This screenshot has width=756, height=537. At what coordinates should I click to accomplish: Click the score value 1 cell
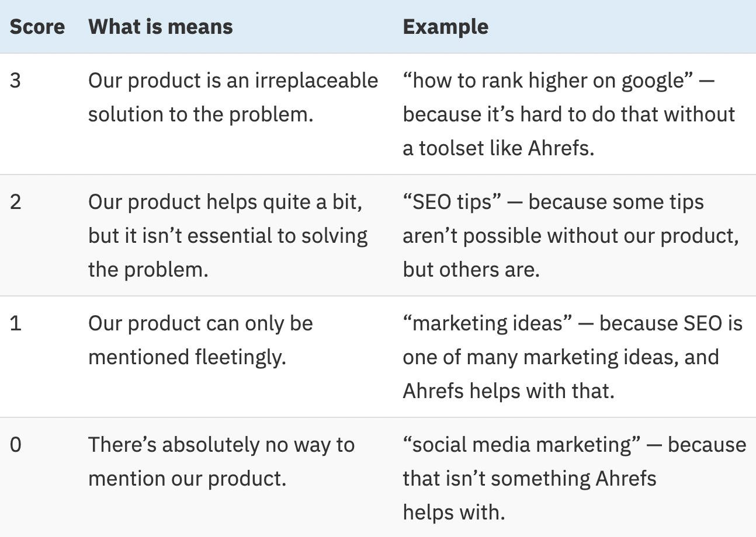[16, 323]
